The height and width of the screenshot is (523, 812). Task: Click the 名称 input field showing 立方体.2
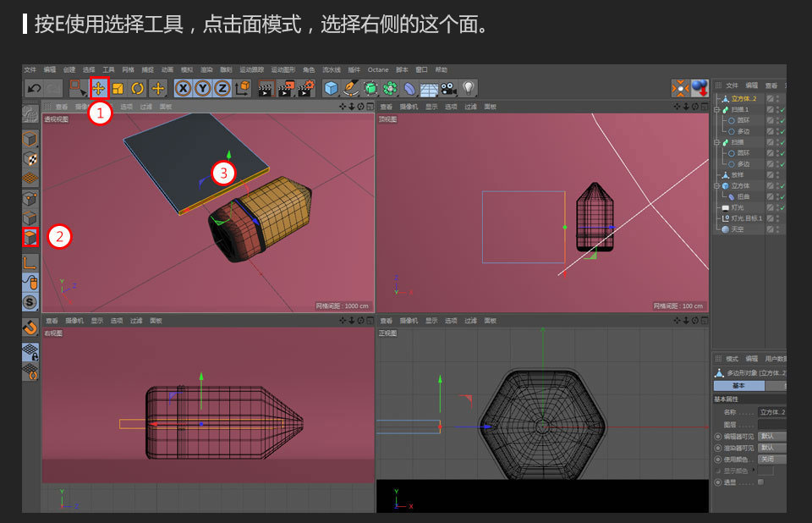pos(771,411)
